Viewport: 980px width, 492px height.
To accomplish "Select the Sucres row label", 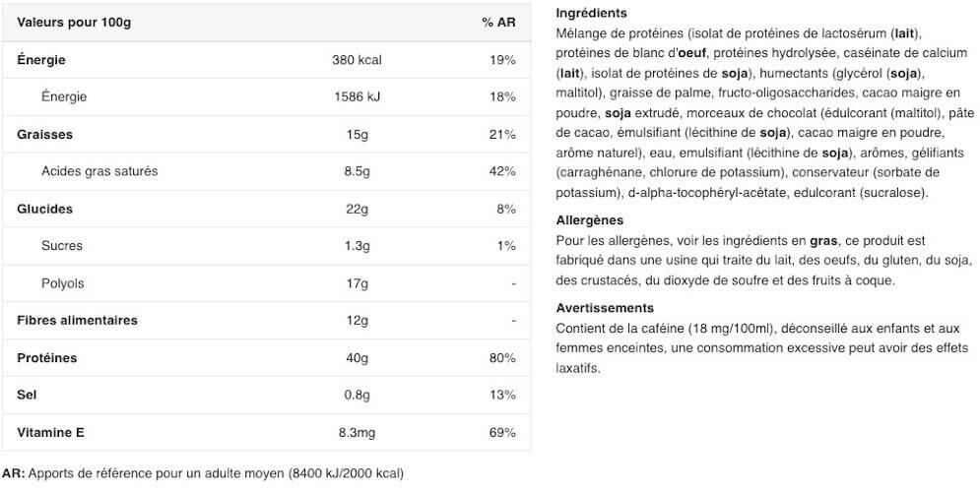I will pos(62,245).
